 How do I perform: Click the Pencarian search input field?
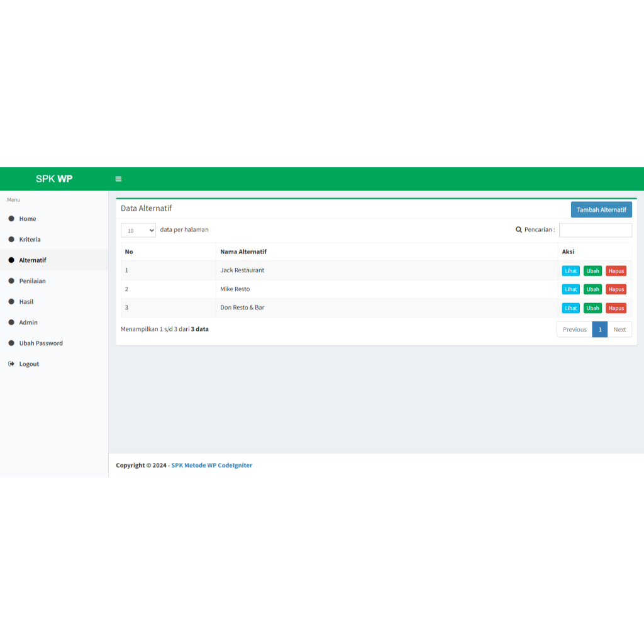point(595,230)
